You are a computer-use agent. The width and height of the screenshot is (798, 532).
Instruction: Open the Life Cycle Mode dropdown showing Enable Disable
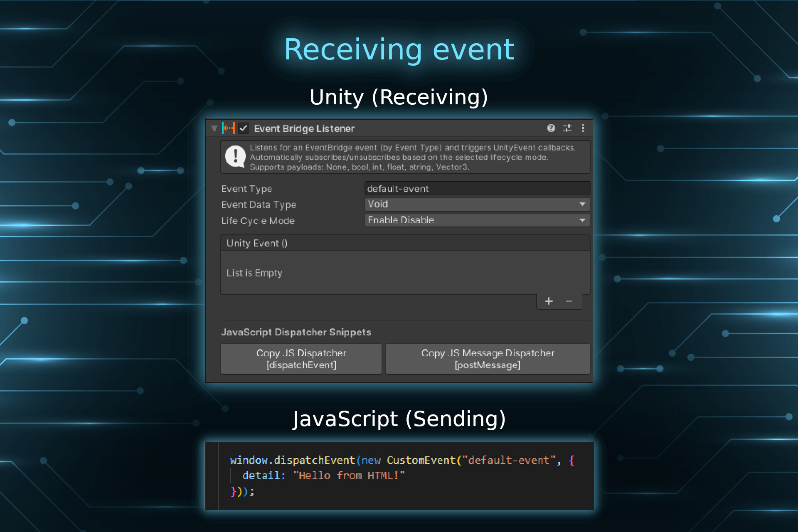[x=477, y=220]
